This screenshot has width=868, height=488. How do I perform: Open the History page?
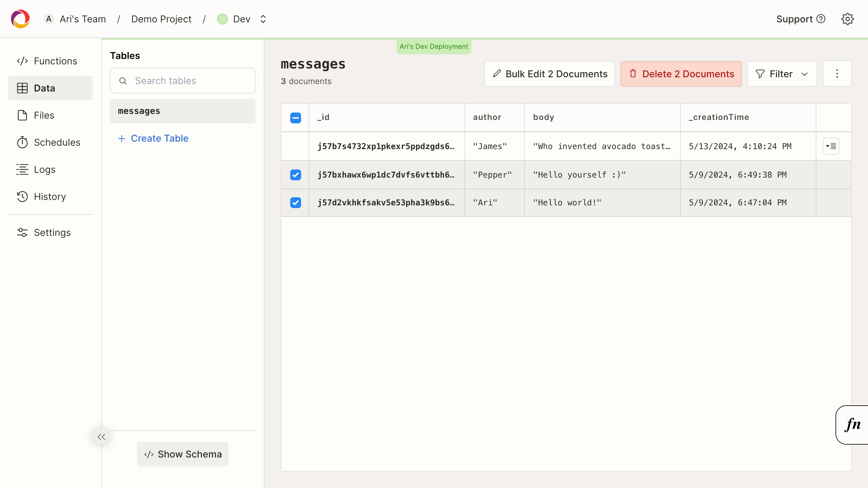[x=51, y=197]
